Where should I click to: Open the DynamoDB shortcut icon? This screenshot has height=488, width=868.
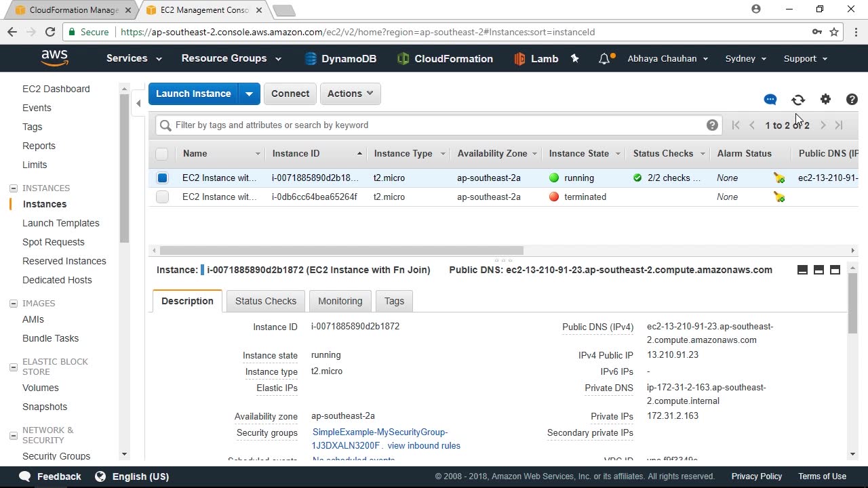[x=311, y=59]
